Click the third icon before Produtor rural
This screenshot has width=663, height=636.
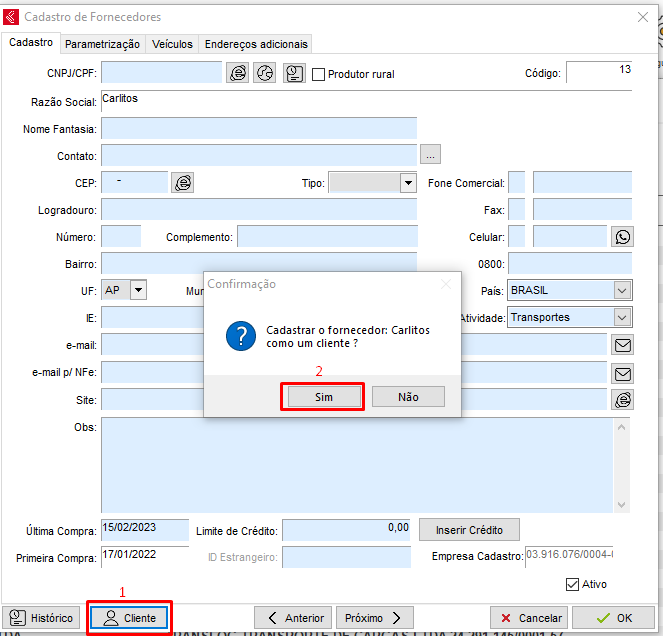pos(294,73)
